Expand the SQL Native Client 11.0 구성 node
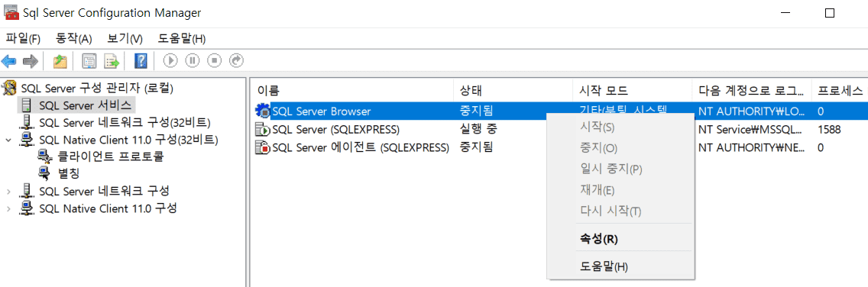Viewport: 868px width, 287px height. coord(8,208)
